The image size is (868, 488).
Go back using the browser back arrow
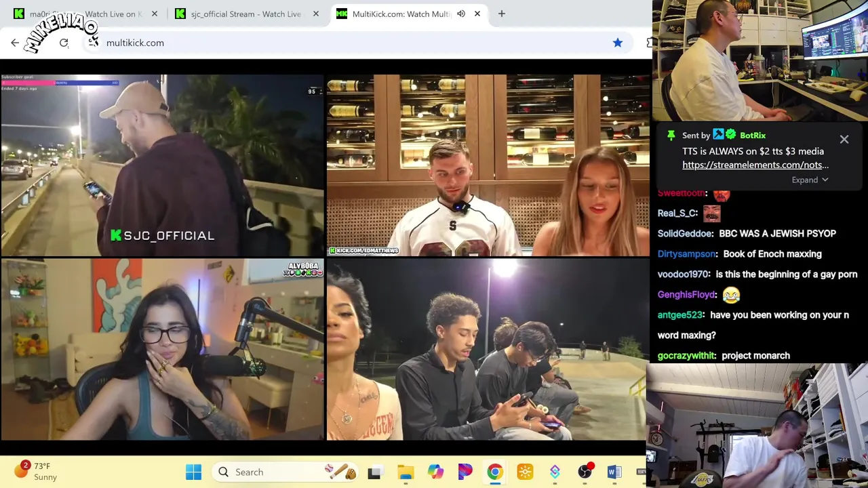click(15, 43)
